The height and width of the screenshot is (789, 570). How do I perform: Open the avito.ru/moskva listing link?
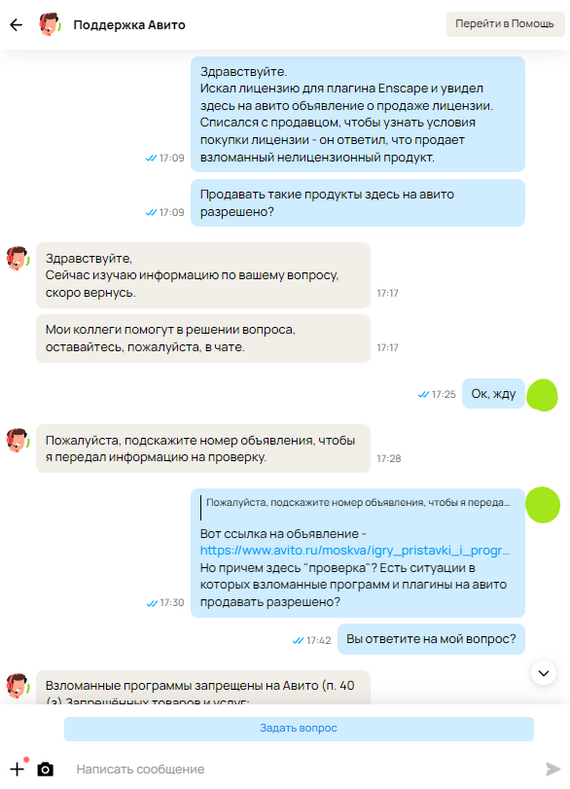pos(355,550)
